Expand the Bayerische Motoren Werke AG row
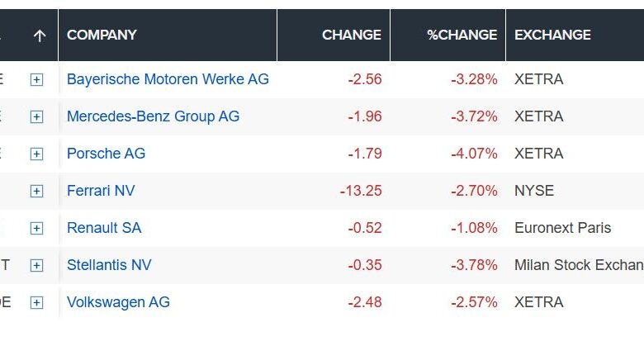This screenshot has height=346, width=644. click(36, 80)
